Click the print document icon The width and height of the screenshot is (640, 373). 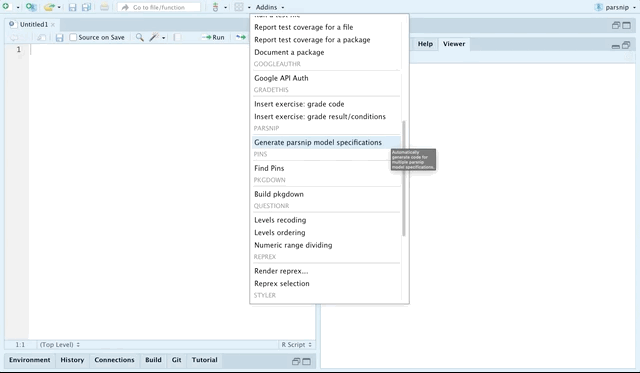104,7
